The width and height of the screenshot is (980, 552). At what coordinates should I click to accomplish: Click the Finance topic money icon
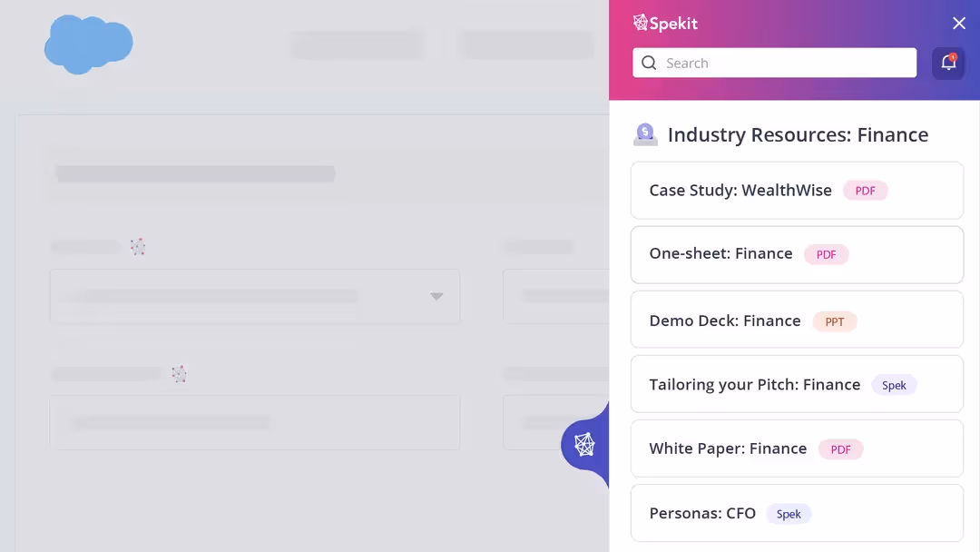pos(645,134)
